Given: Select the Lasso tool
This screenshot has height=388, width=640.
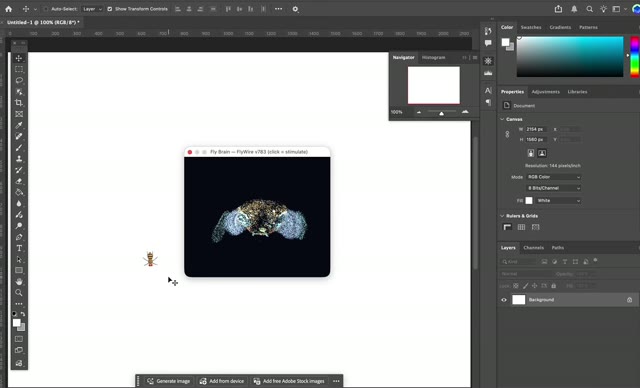Looking at the screenshot, I should tap(19, 80).
